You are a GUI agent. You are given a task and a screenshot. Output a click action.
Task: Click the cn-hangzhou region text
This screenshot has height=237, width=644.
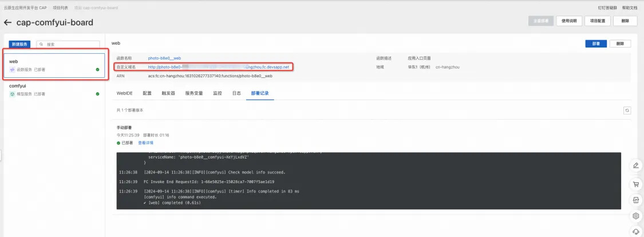(447, 66)
